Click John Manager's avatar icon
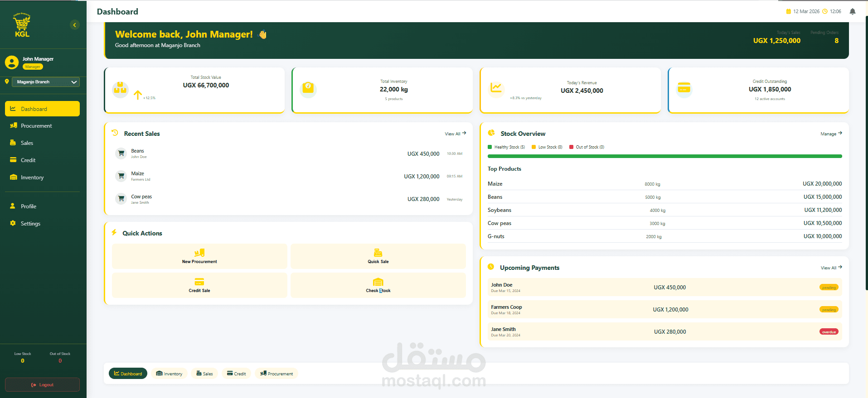This screenshot has height=398, width=868. pyautogui.click(x=12, y=62)
